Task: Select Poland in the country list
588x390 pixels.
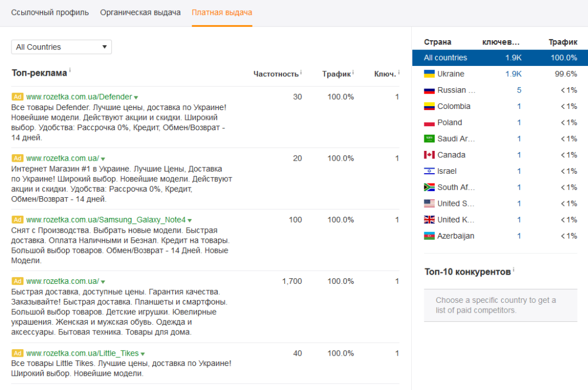Action: [450, 123]
